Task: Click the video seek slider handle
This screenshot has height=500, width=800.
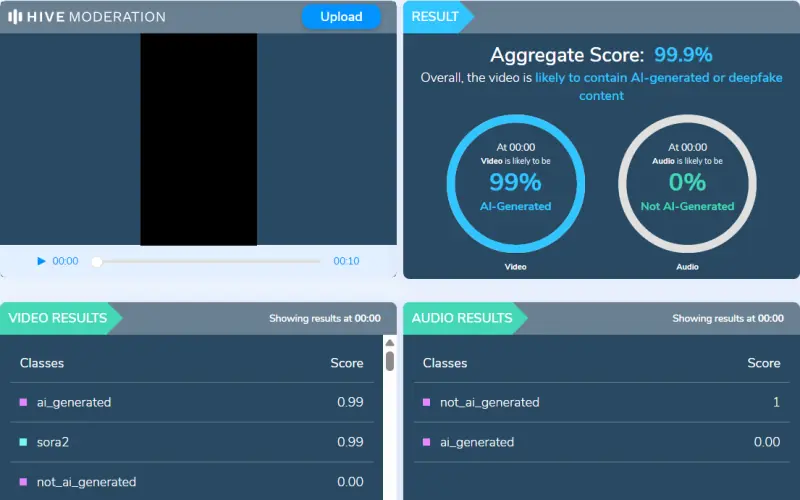Action: coord(97,261)
